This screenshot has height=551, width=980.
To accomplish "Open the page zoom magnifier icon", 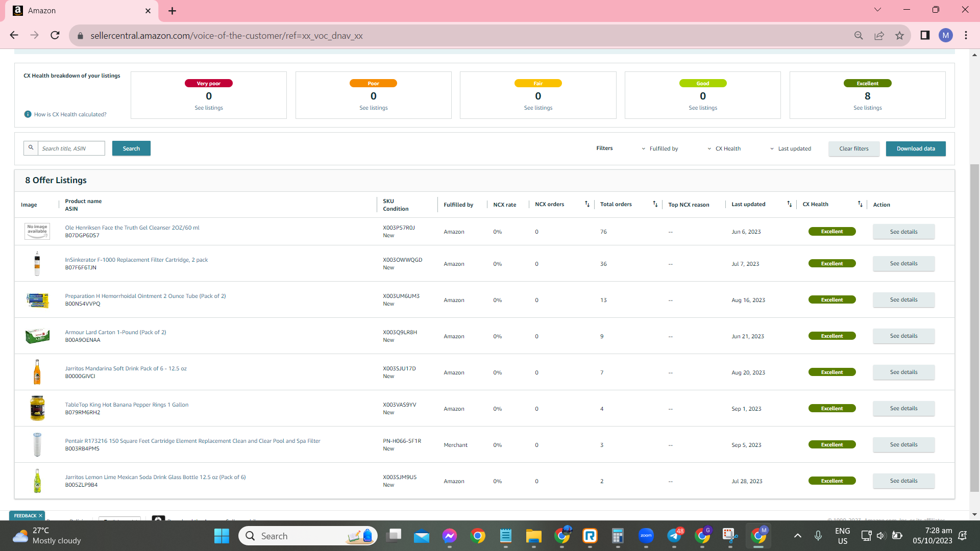I will (x=859, y=35).
